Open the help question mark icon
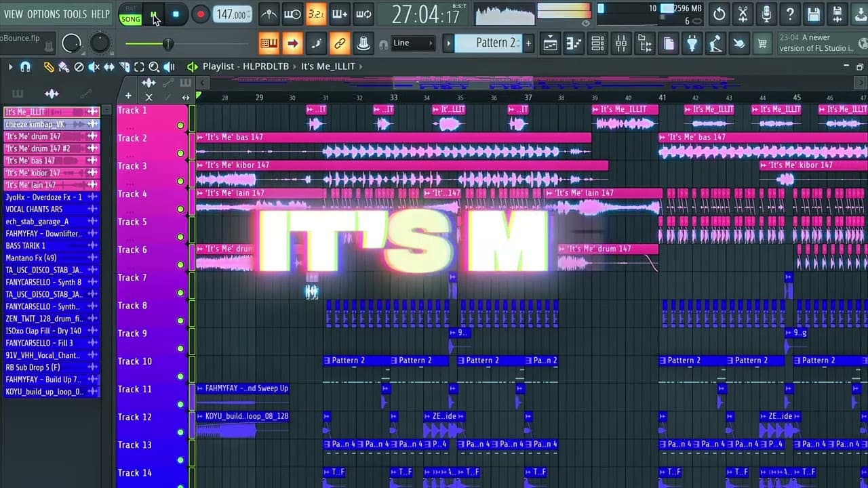Image resolution: width=868 pixels, height=488 pixels. point(790,14)
